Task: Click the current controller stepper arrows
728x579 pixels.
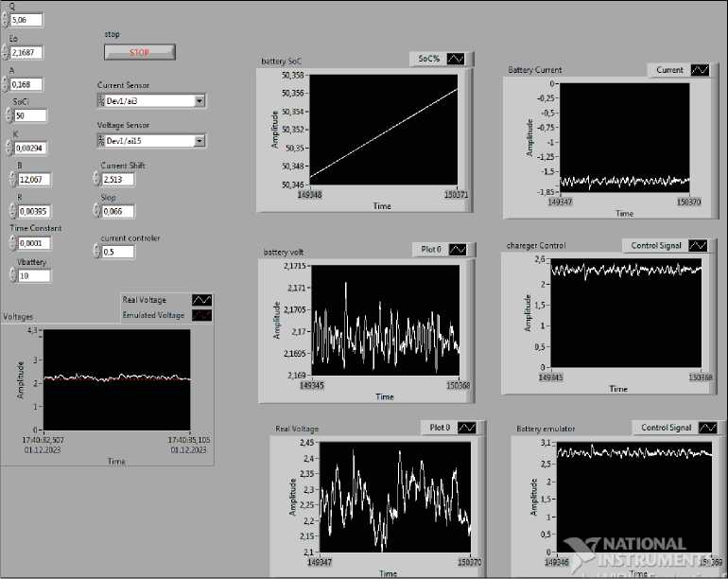Action: coord(95,252)
